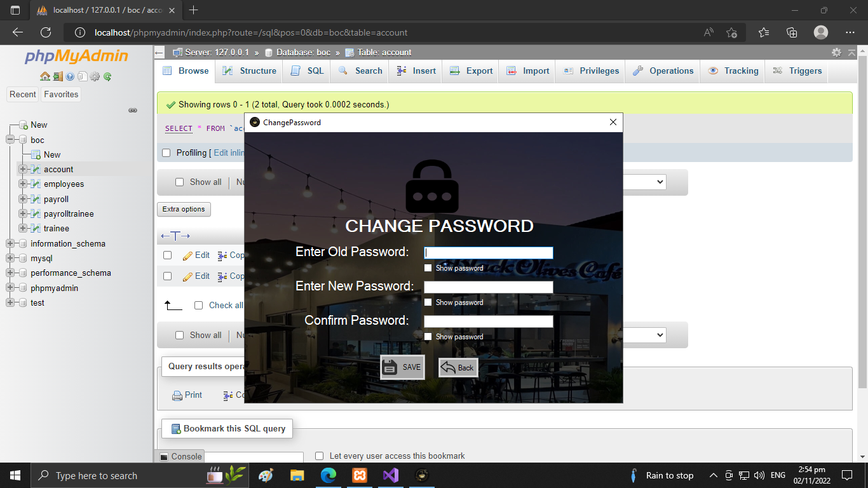
Task: Click the Bookmark this SQL query icon
Action: 175,428
